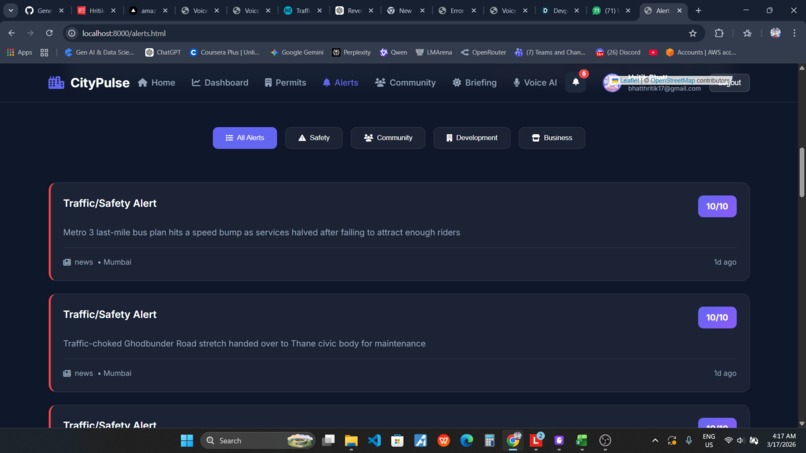Click the microphone tray icon

pos(689,441)
